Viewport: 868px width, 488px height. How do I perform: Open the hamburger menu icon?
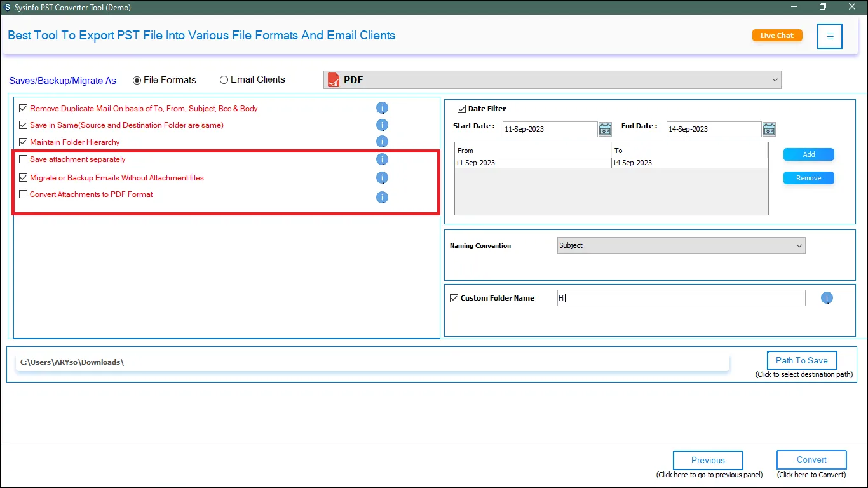point(830,36)
